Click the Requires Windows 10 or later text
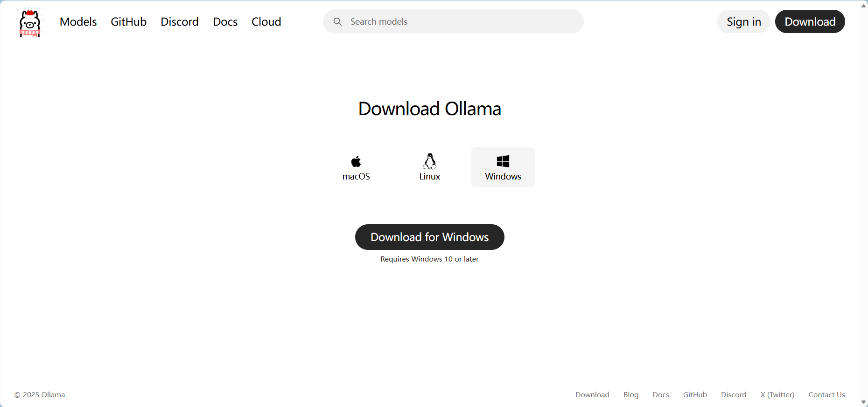 (430, 259)
